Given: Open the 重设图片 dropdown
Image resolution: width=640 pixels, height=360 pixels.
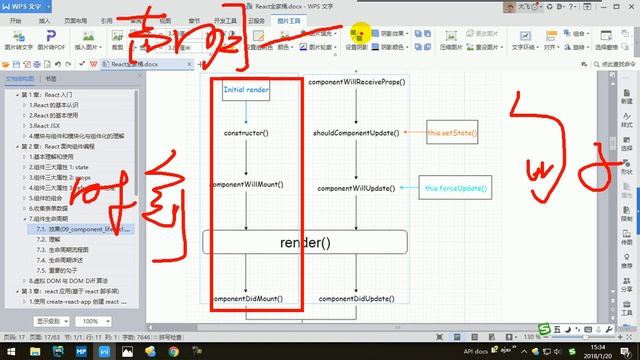Looking at the screenshot, I should [x=485, y=47].
